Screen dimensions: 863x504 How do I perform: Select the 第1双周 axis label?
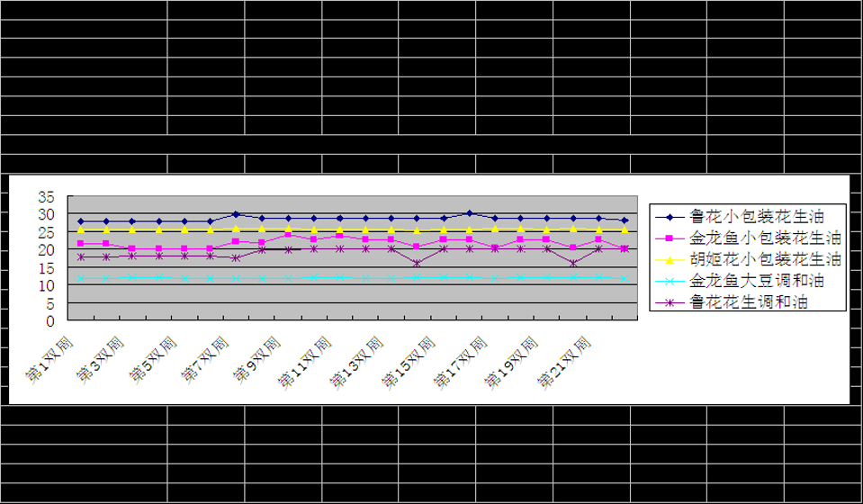pos(49,359)
